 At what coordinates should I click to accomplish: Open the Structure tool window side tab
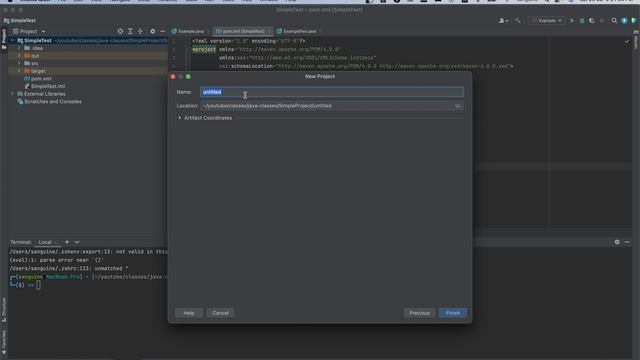point(4,309)
